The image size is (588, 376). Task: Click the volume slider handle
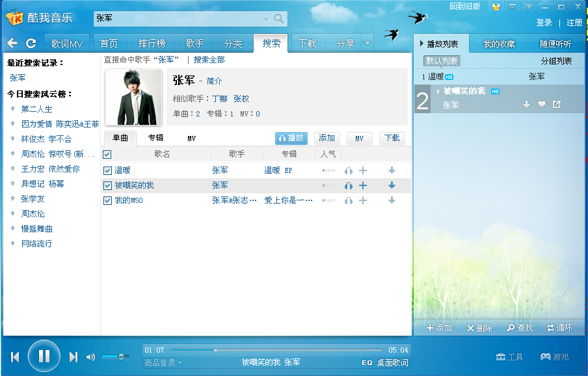(x=121, y=356)
